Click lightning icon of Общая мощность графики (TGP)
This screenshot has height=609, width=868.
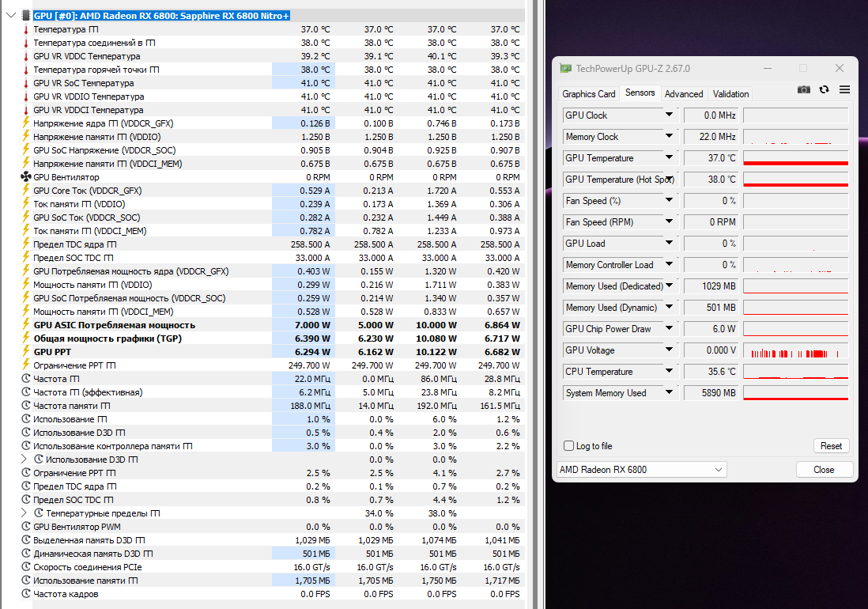click(x=25, y=339)
